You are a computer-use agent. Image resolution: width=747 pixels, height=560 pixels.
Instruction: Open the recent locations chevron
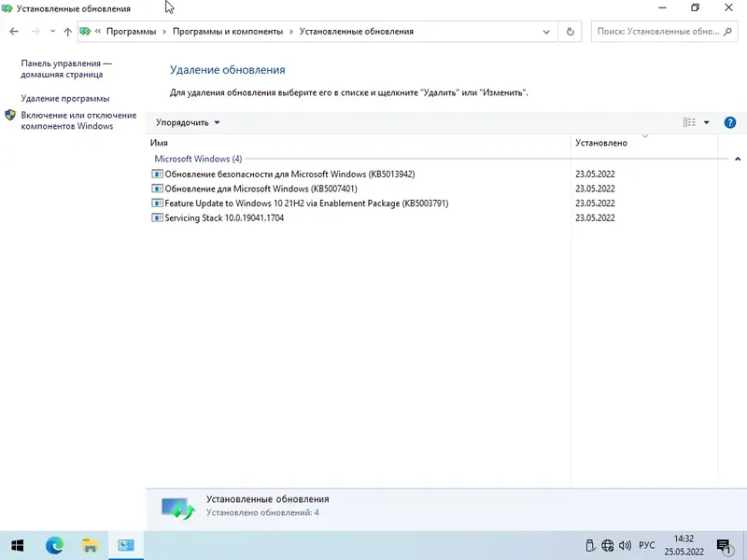click(x=52, y=32)
